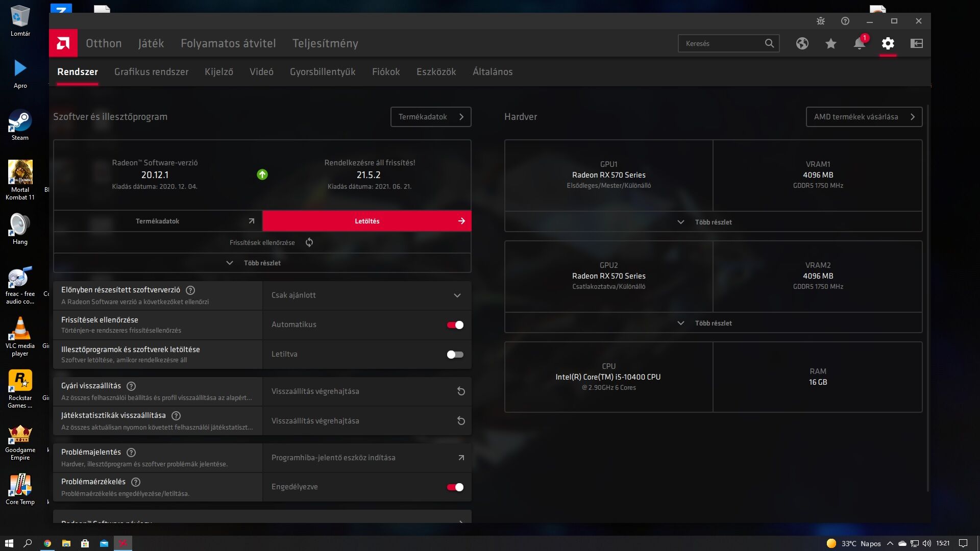
Task: Click Visszaállítás végrehajtása for Gyári visszaállítás
Action: point(366,391)
